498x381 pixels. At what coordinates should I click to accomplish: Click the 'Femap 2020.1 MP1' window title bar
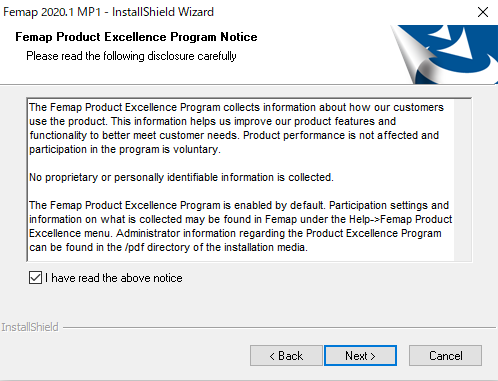108,12
